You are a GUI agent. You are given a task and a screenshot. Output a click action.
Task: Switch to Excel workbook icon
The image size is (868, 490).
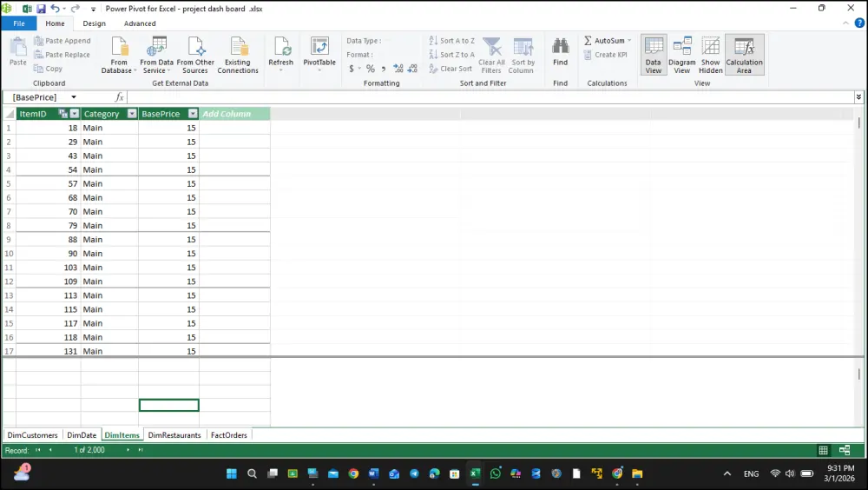27,9
